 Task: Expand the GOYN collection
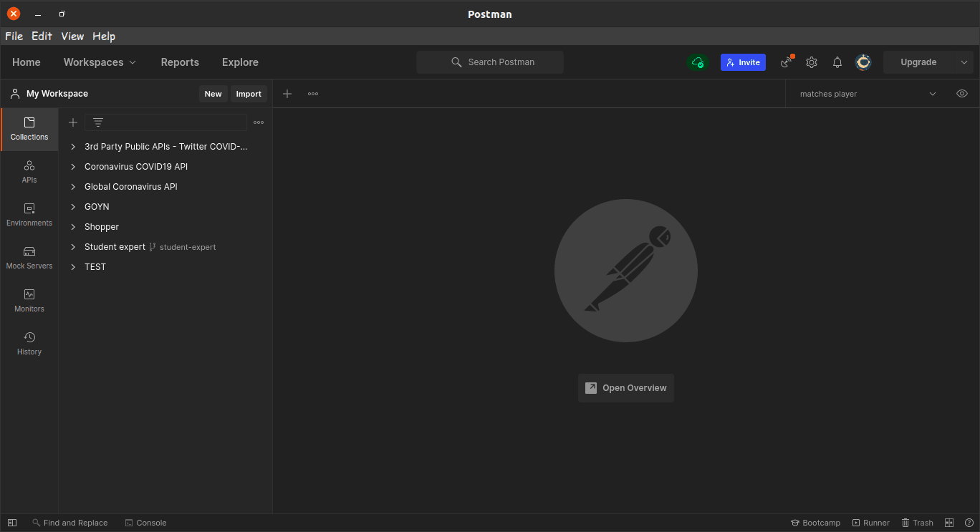pyautogui.click(x=73, y=207)
